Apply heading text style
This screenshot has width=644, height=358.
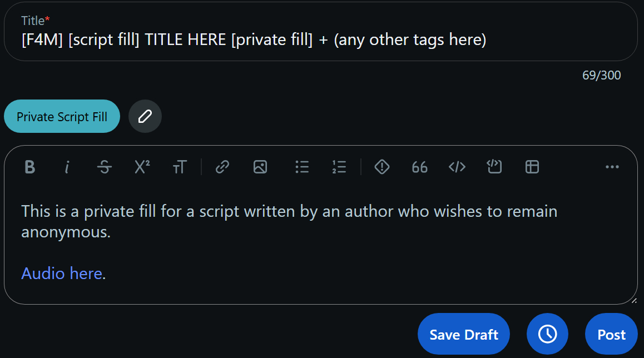[179, 167]
